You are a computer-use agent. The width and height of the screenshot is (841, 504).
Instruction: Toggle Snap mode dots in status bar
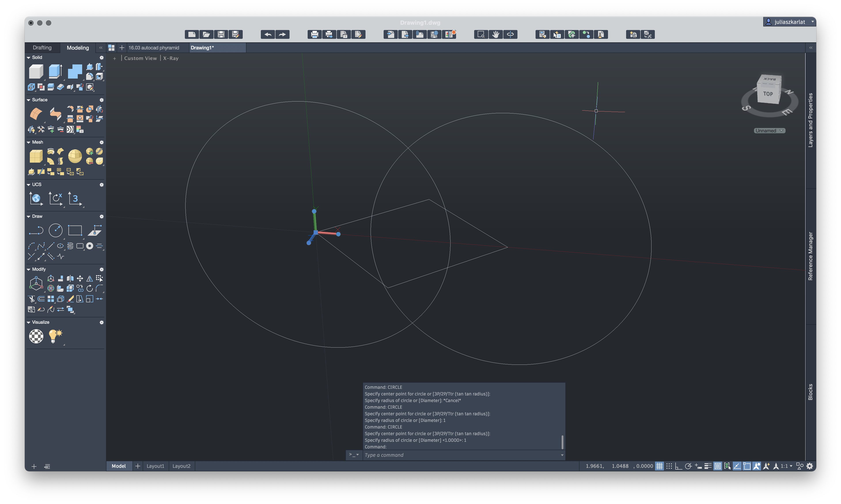click(x=669, y=466)
